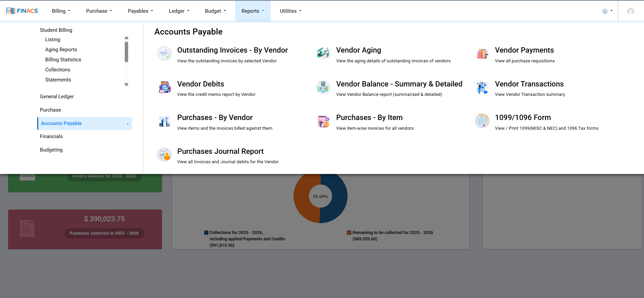The height and width of the screenshot is (298, 644).
Task: Open Outstanding Invoices - By Vendor
Action: (232, 50)
